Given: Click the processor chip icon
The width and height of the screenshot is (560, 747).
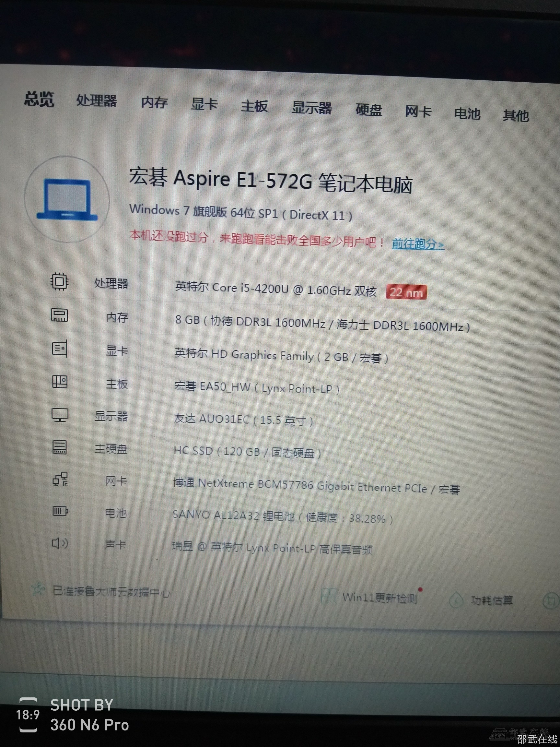Looking at the screenshot, I should point(59,281).
